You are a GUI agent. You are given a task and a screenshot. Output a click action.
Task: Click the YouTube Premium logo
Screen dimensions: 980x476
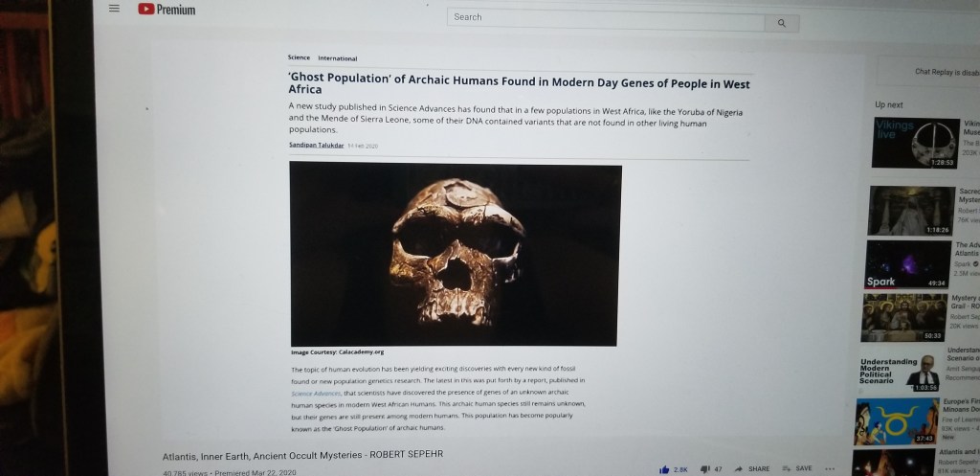tap(167, 10)
